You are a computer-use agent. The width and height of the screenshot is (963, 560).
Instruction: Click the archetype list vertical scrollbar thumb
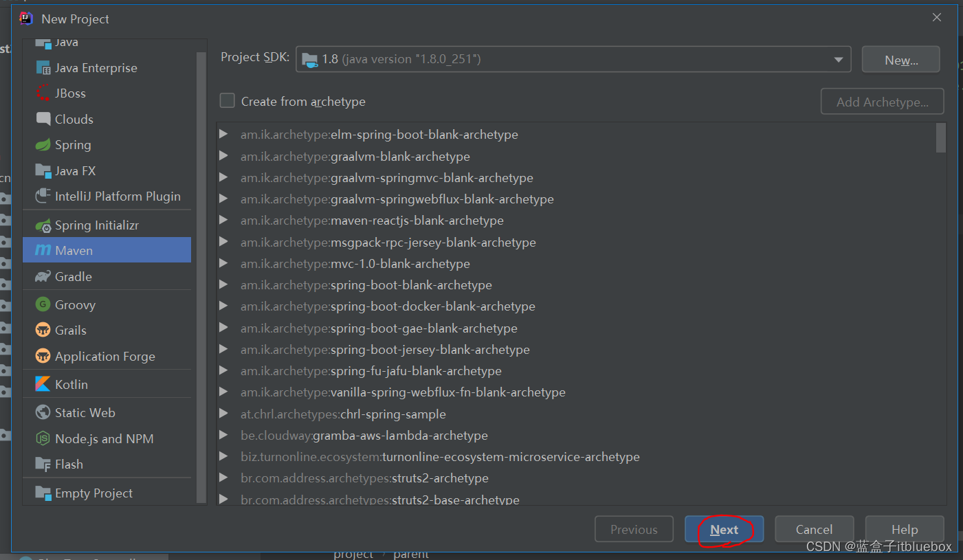coord(941,137)
